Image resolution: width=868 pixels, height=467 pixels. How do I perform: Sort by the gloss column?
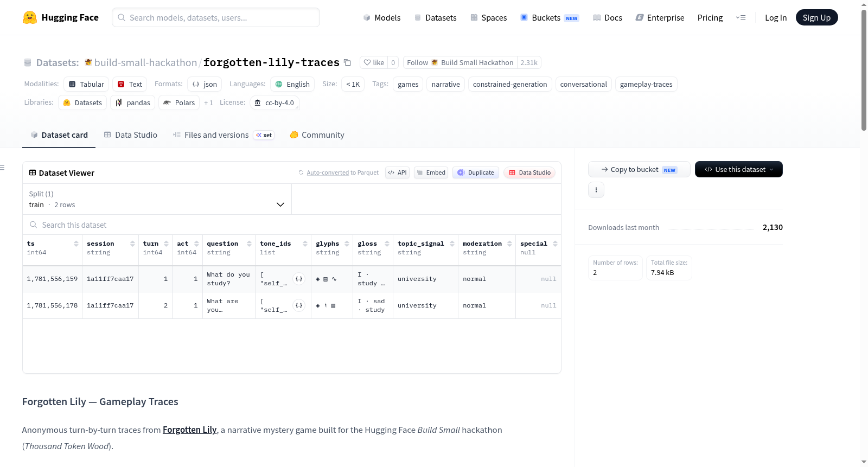pos(387,244)
